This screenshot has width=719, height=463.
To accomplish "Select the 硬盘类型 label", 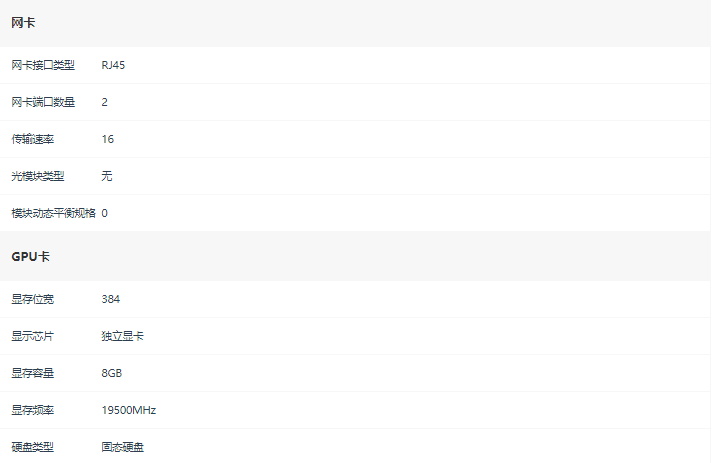I will (x=33, y=447).
